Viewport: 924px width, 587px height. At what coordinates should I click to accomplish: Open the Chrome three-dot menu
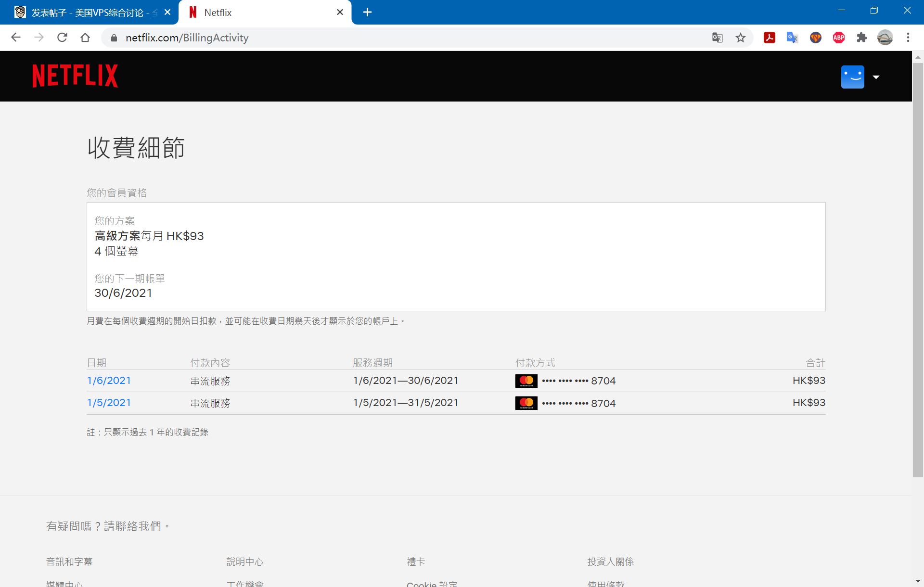(x=908, y=38)
